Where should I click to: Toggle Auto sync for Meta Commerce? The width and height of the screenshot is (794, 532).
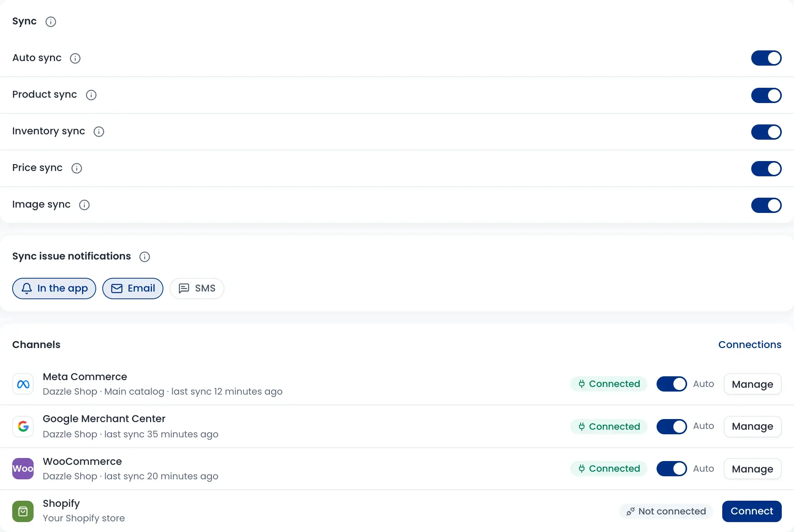point(672,384)
